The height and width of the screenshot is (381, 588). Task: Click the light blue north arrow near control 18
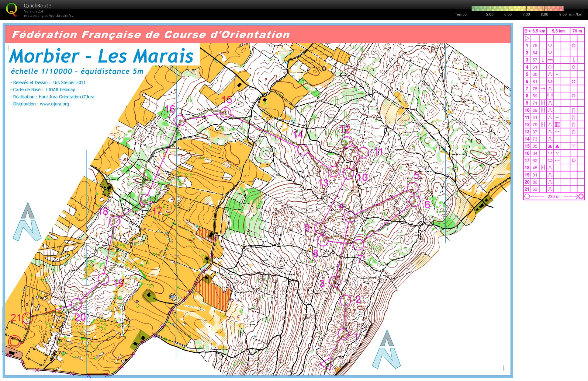point(27,222)
